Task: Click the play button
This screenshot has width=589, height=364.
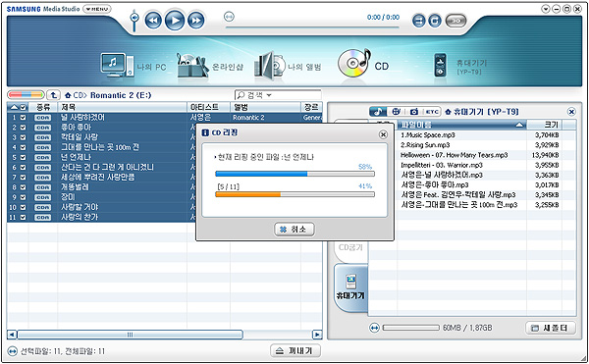Action: point(175,20)
